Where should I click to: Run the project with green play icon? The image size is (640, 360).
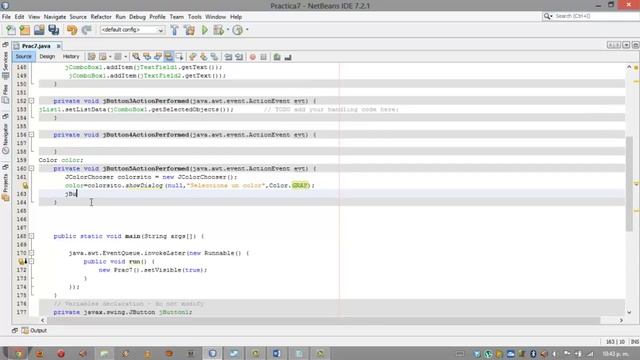point(204,30)
